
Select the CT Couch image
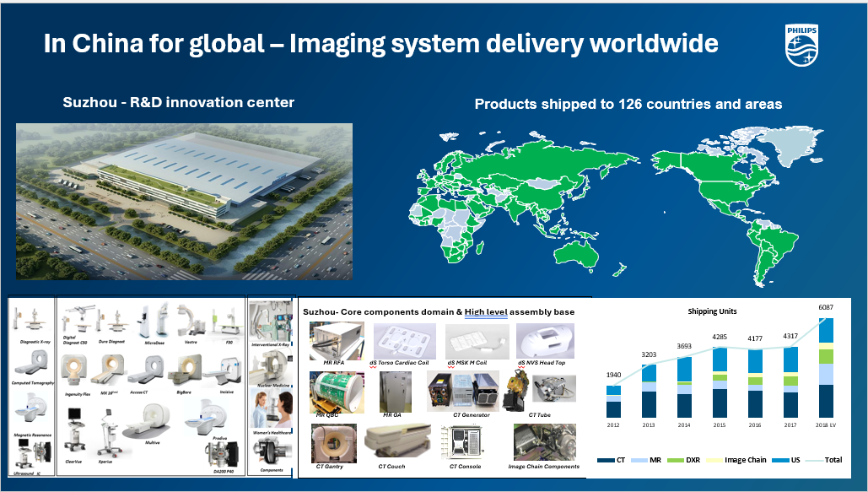[396, 441]
